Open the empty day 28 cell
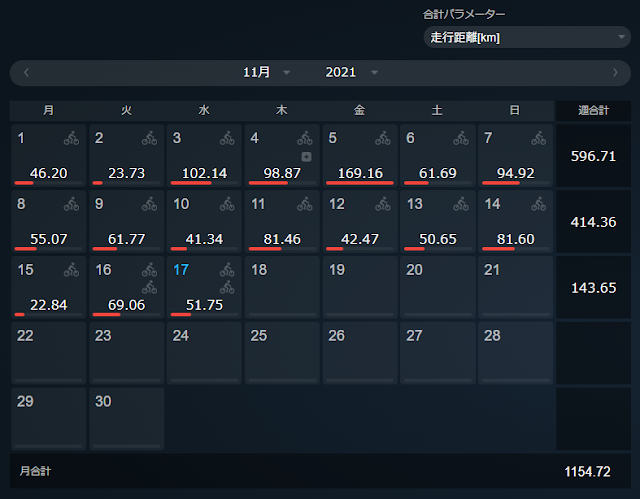The height and width of the screenshot is (499, 640). click(x=516, y=353)
